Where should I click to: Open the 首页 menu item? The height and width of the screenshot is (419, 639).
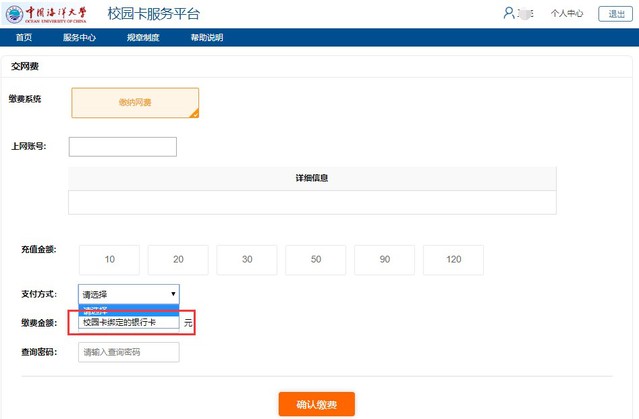24,38
